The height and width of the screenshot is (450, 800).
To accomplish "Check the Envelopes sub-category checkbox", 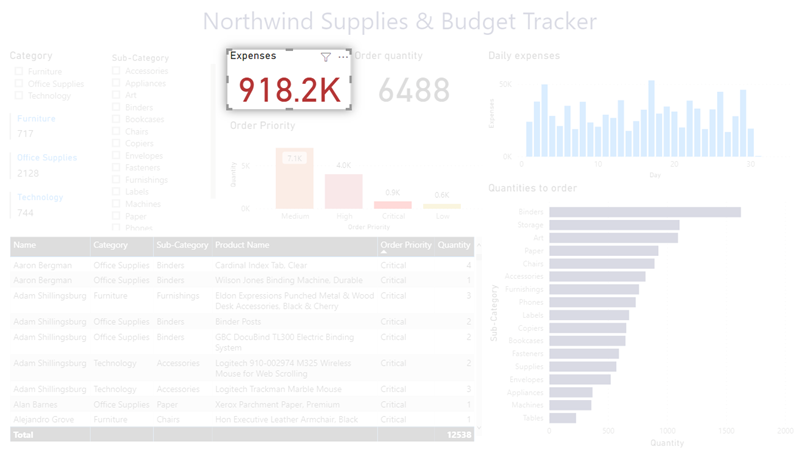I will [x=116, y=156].
